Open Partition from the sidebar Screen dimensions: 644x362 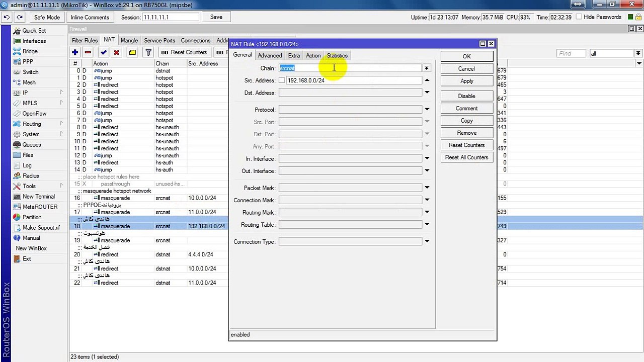tap(32, 217)
